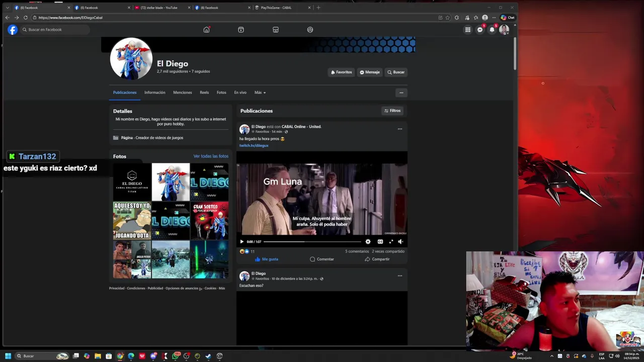
Task: Play the Gm Luna video
Action: click(x=242, y=242)
